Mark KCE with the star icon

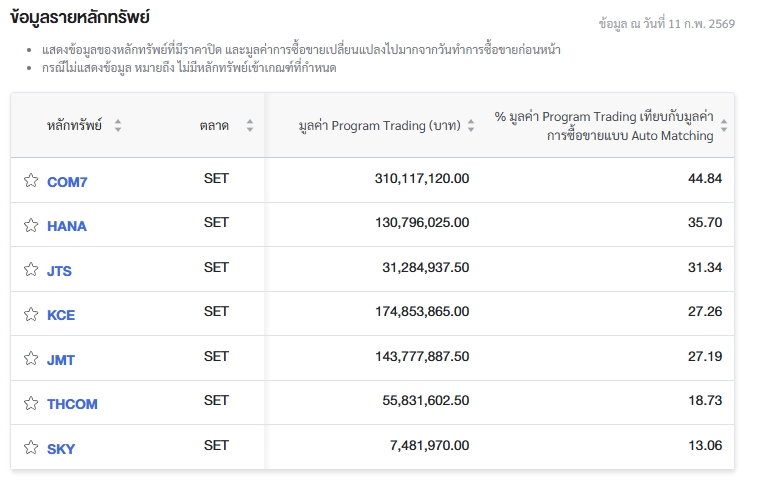point(31,314)
